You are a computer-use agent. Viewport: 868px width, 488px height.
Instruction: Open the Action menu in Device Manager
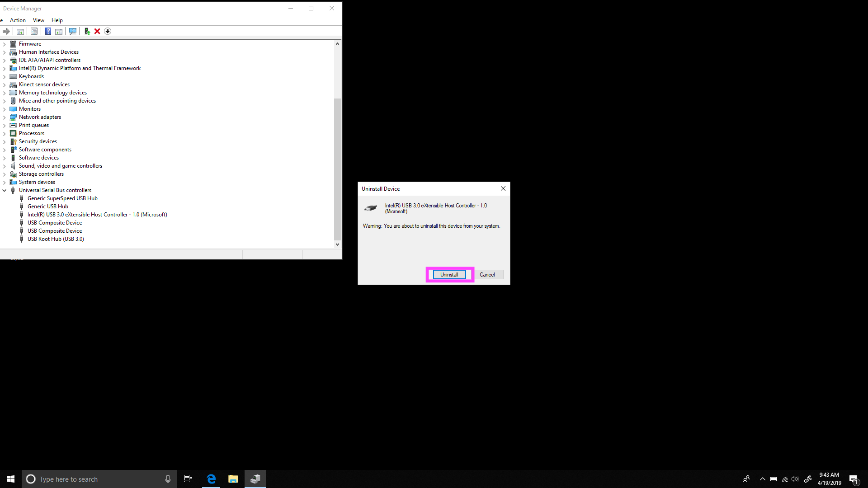coord(18,20)
